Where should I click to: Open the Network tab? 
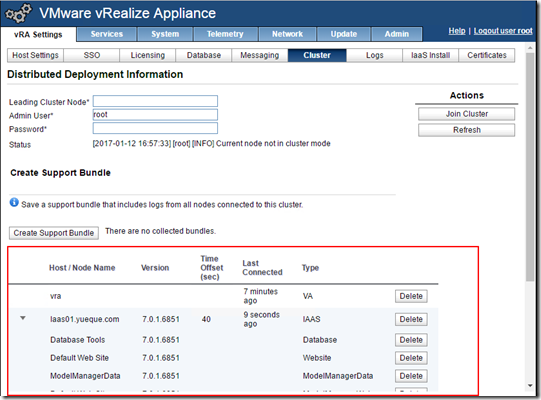pyautogui.click(x=287, y=34)
